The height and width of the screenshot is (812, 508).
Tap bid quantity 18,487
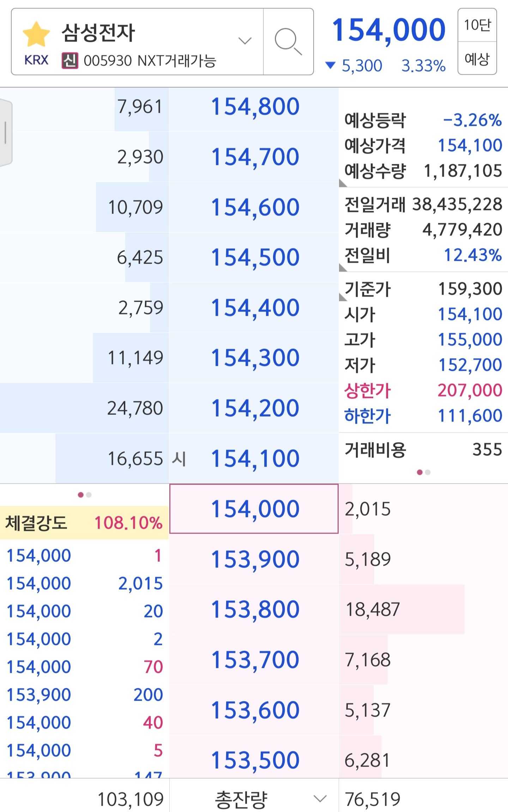[373, 609]
